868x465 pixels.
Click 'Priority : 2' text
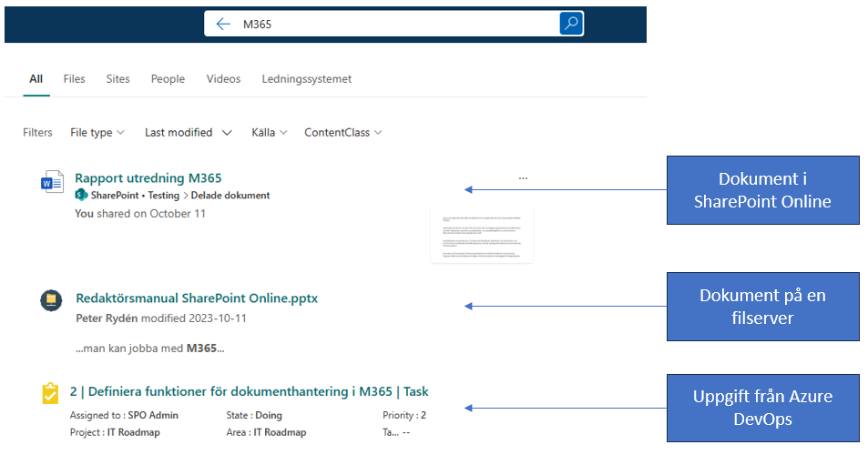pos(404,415)
